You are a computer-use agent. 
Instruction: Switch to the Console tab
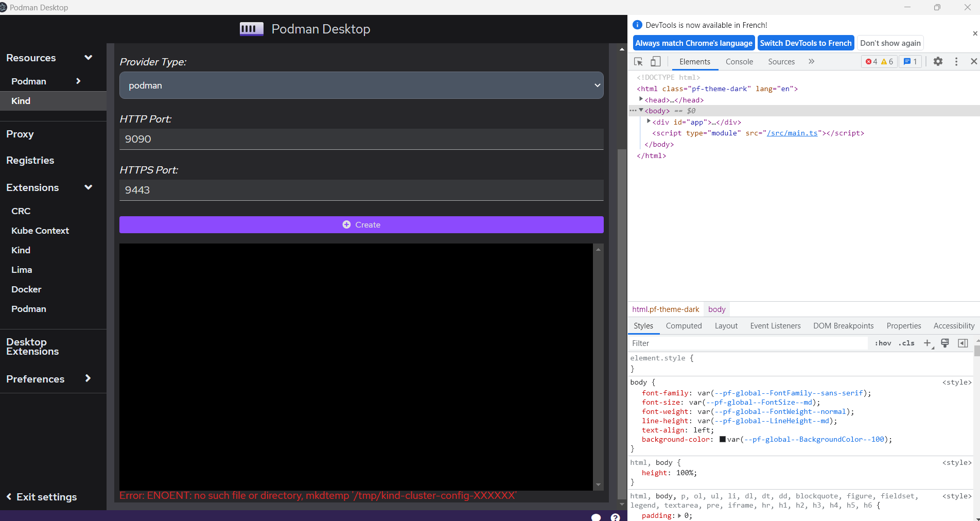739,62
